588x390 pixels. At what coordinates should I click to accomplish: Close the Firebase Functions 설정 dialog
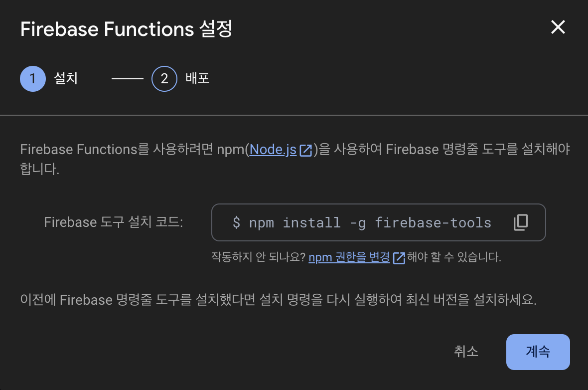[x=558, y=27]
